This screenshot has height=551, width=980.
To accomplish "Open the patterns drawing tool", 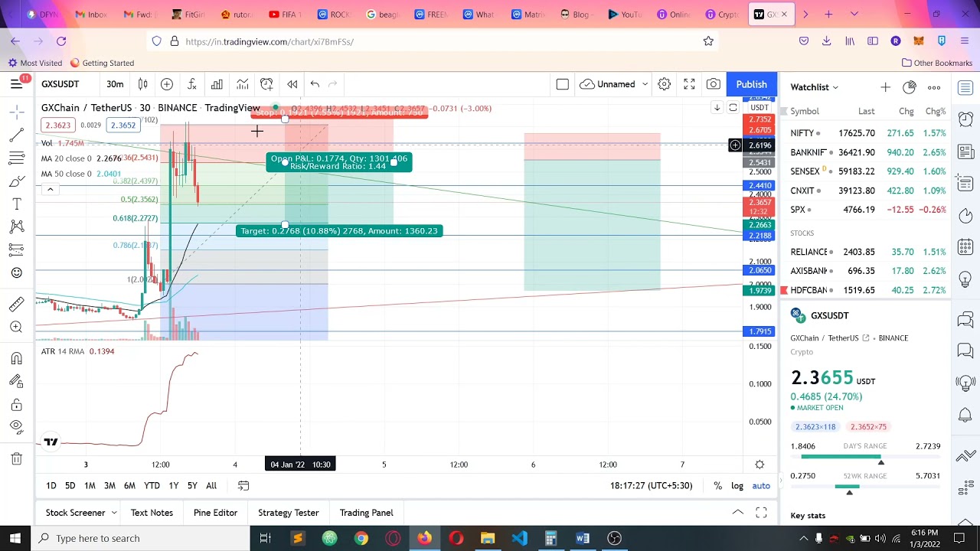I will click(16, 227).
